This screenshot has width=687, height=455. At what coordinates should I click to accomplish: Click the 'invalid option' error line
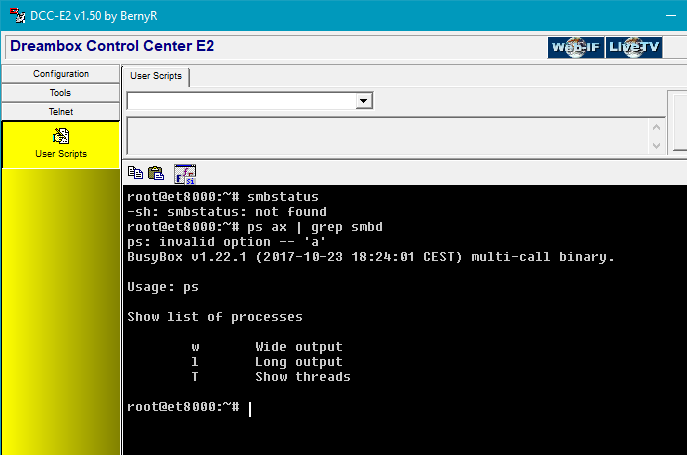pos(227,242)
